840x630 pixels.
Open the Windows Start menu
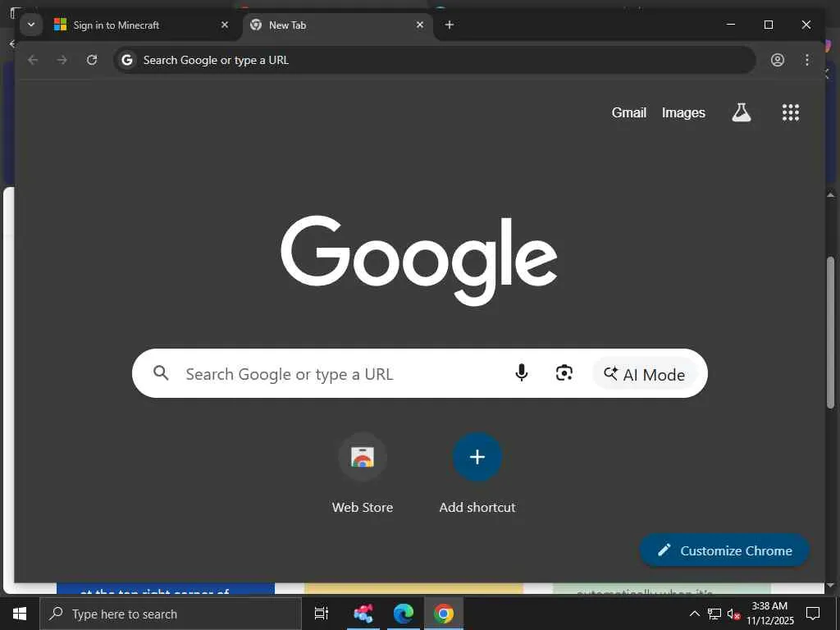coord(20,614)
